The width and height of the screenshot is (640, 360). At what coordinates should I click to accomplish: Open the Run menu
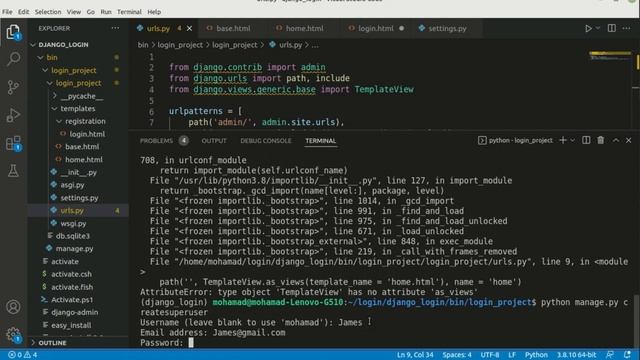(x=106, y=12)
